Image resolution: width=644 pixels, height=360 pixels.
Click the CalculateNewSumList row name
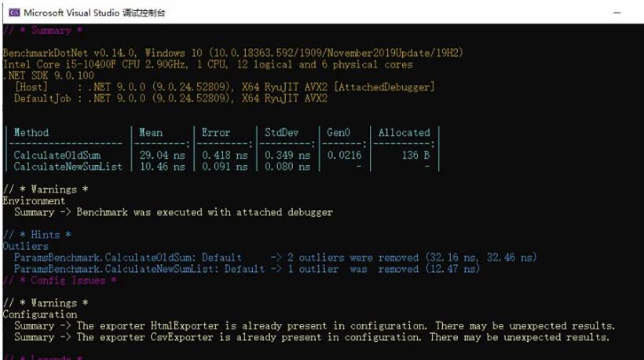(68, 167)
